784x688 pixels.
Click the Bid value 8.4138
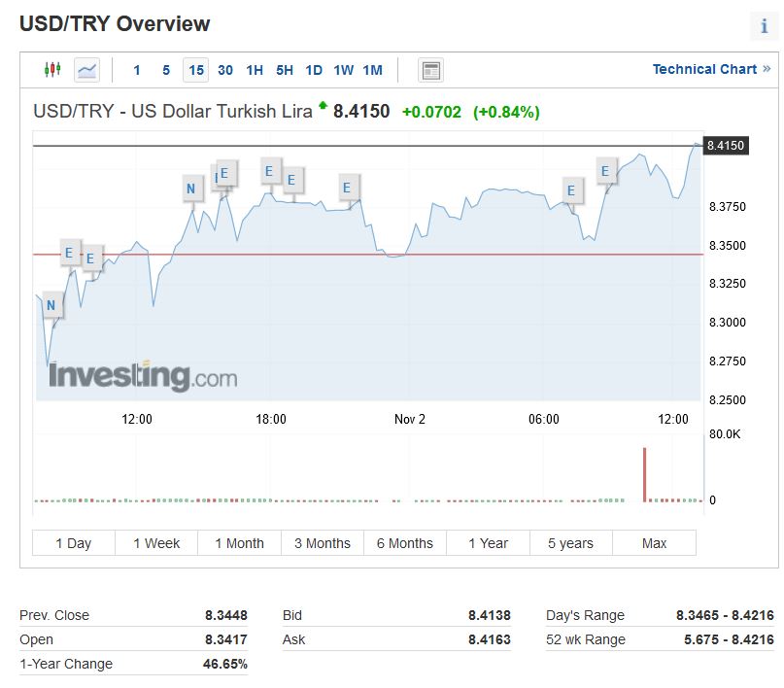tap(490, 615)
